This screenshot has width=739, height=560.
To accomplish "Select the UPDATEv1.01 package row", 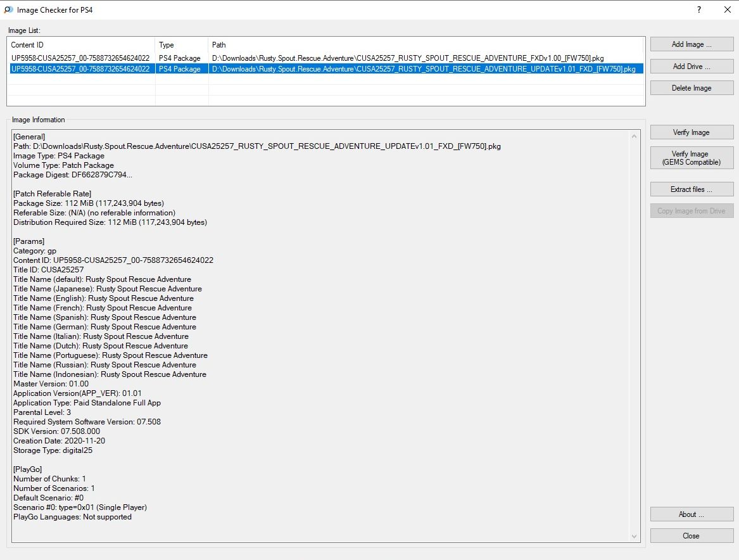I will click(317, 69).
